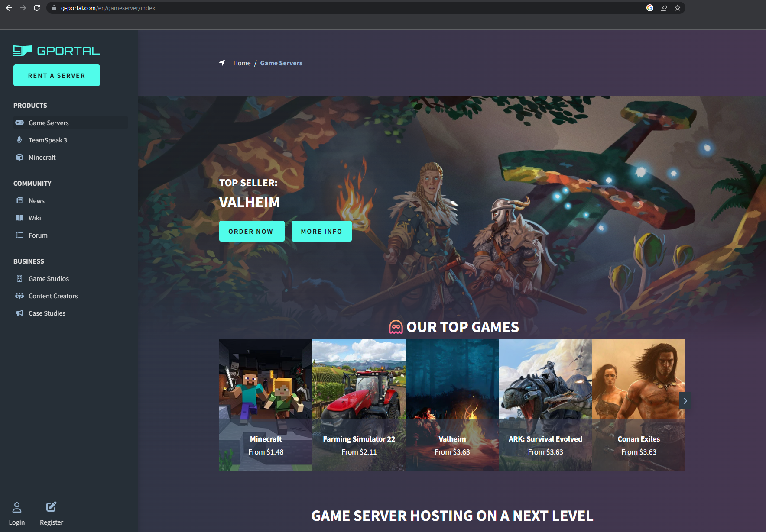This screenshot has height=532, width=766.
Task: Click the breadcrumb location arrow icon
Action: point(222,63)
